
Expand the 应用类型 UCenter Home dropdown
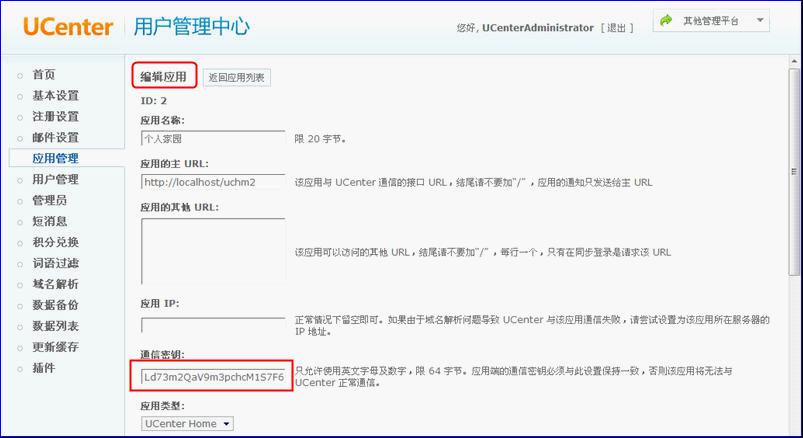pos(187,424)
